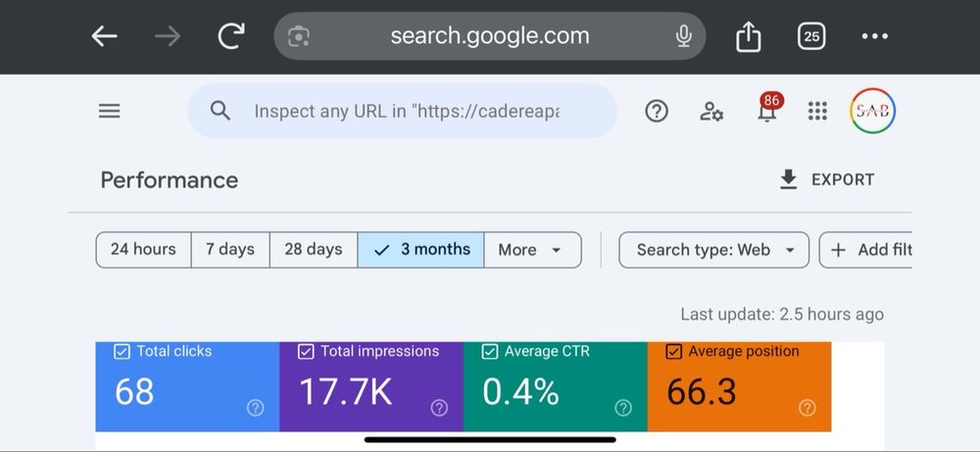Switch to the 28 days range

click(314, 250)
